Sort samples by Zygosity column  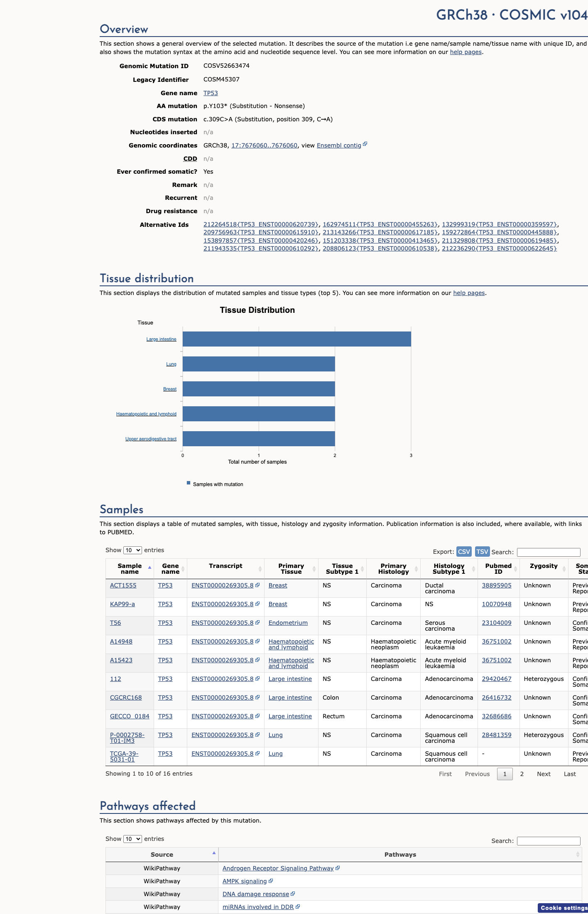544,569
